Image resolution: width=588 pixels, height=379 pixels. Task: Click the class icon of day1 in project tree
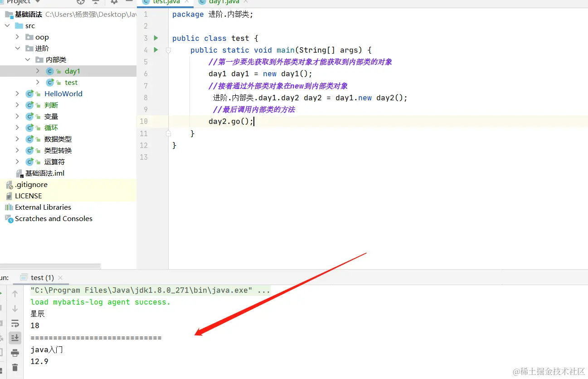(50, 71)
